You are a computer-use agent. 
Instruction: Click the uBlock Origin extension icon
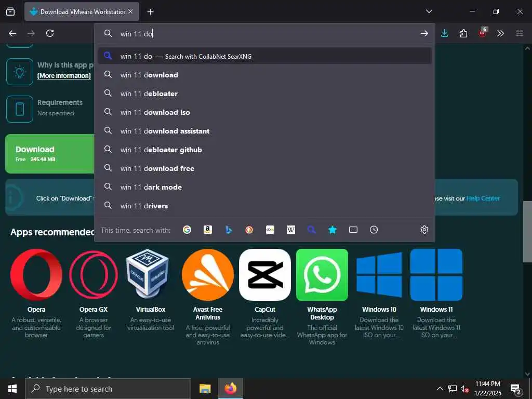[x=483, y=33]
